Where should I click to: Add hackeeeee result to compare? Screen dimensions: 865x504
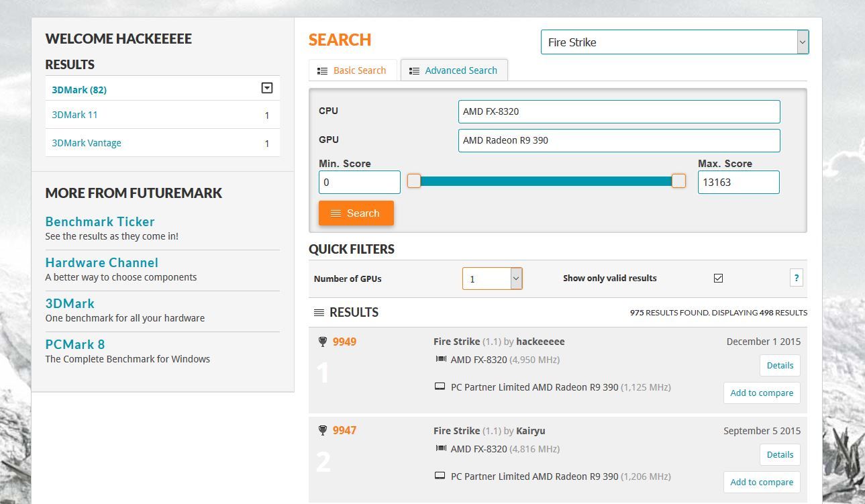coord(762,393)
